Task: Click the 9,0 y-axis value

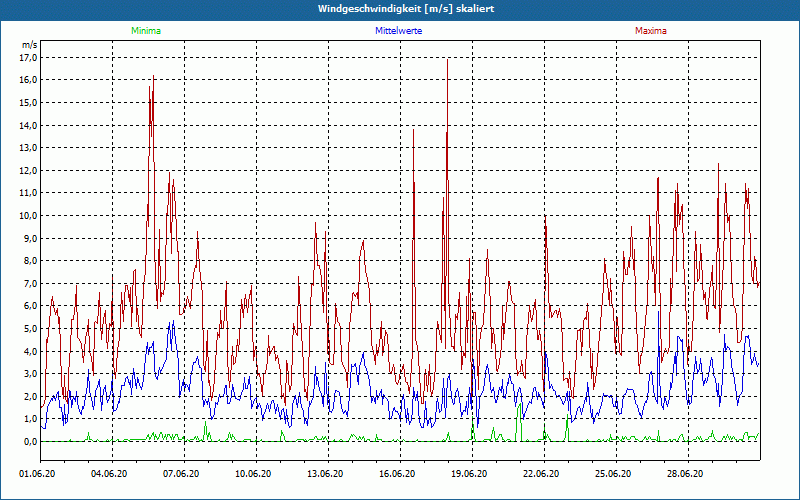Action: pyautogui.click(x=31, y=238)
